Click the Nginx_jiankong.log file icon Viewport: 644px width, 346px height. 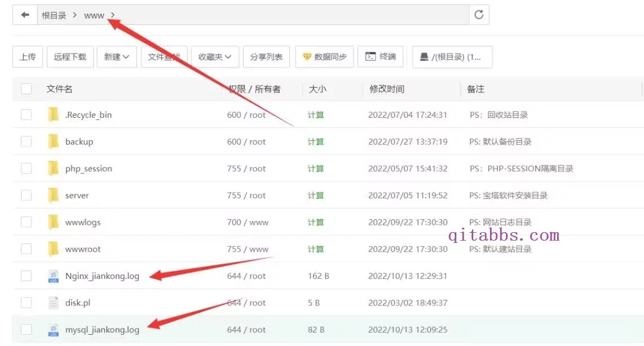coord(53,276)
